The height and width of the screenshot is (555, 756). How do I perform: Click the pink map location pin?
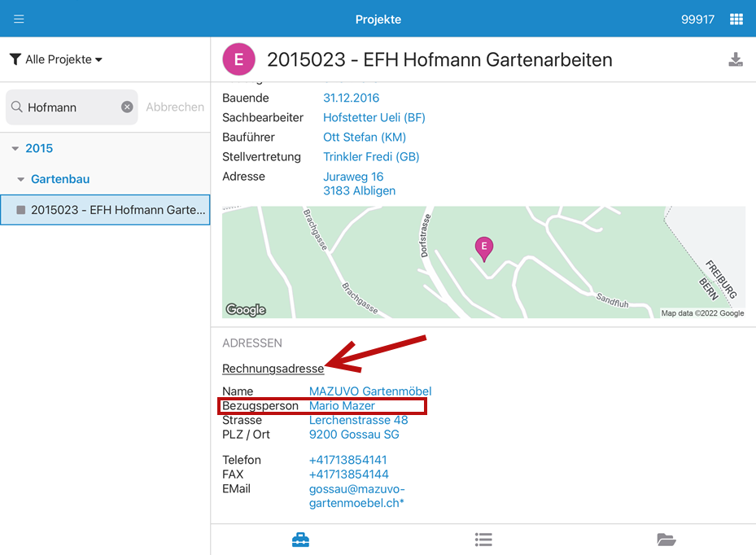click(x=484, y=248)
